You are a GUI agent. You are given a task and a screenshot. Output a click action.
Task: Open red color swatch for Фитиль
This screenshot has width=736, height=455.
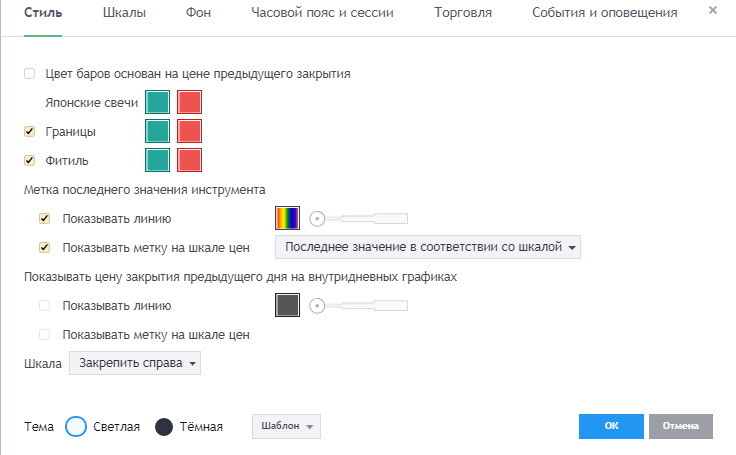189,160
